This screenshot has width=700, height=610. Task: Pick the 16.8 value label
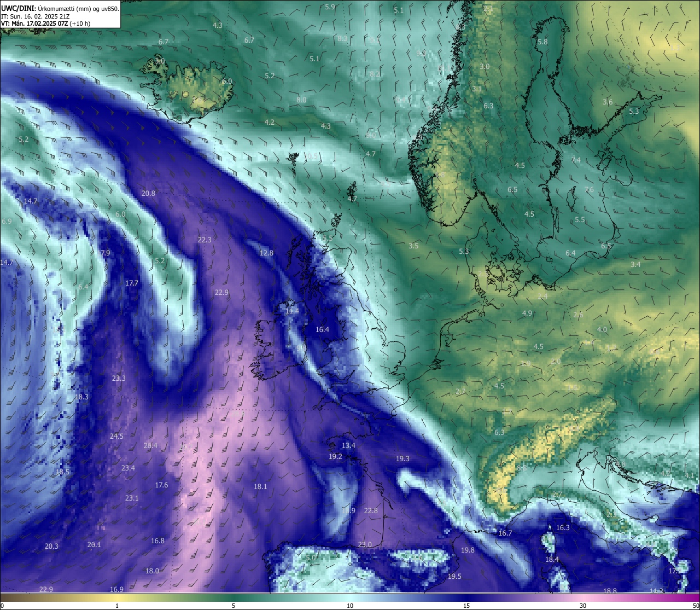point(157,541)
